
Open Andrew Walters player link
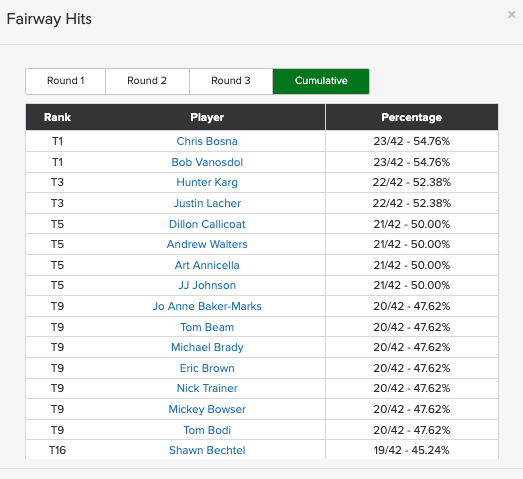click(x=207, y=244)
